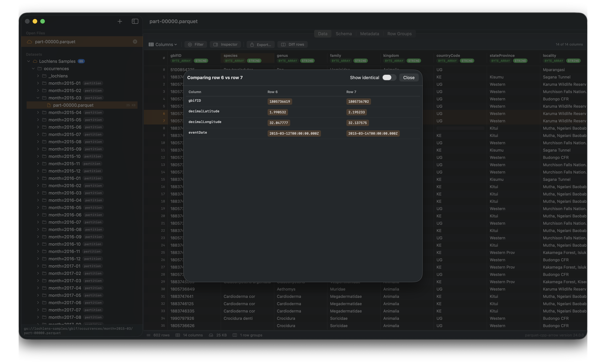Image resolution: width=606 pixels, height=364 pixels.
Task: Click the occurrences folder icon
Action: [x=40, y=69]
